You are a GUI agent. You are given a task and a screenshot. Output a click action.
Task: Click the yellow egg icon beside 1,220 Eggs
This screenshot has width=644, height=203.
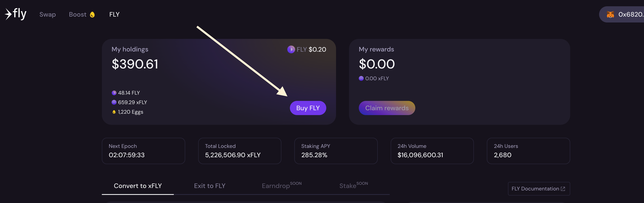[114, 112]
